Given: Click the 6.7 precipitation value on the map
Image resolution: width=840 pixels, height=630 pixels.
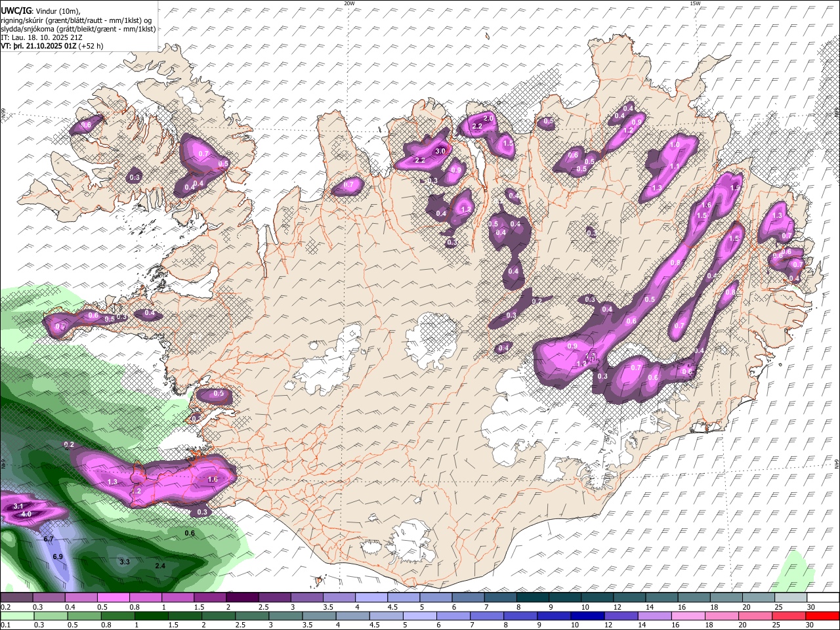Looking at the screenshot, I should click(49, 539).
